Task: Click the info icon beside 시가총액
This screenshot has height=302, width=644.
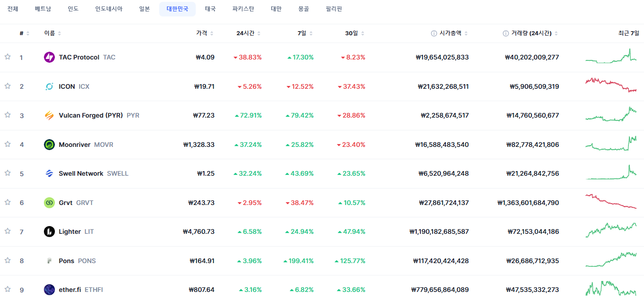Action: (434, 33)
